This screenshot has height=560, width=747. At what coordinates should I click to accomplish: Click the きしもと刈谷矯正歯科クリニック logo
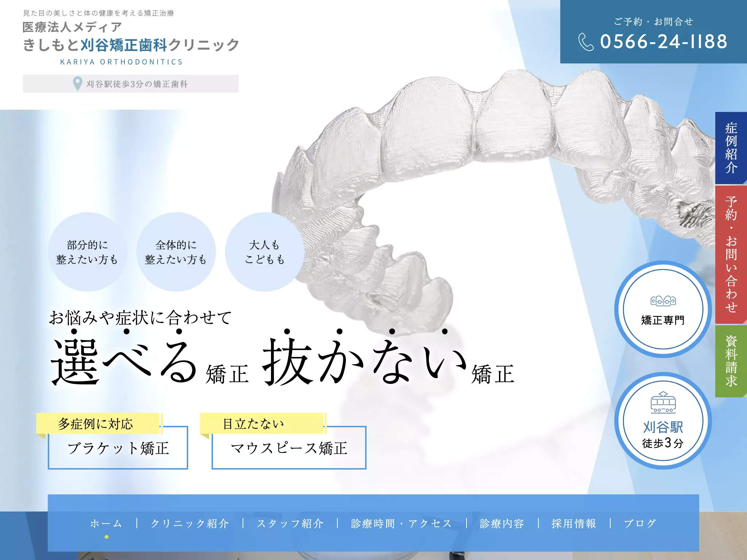[x=131, y=45]
